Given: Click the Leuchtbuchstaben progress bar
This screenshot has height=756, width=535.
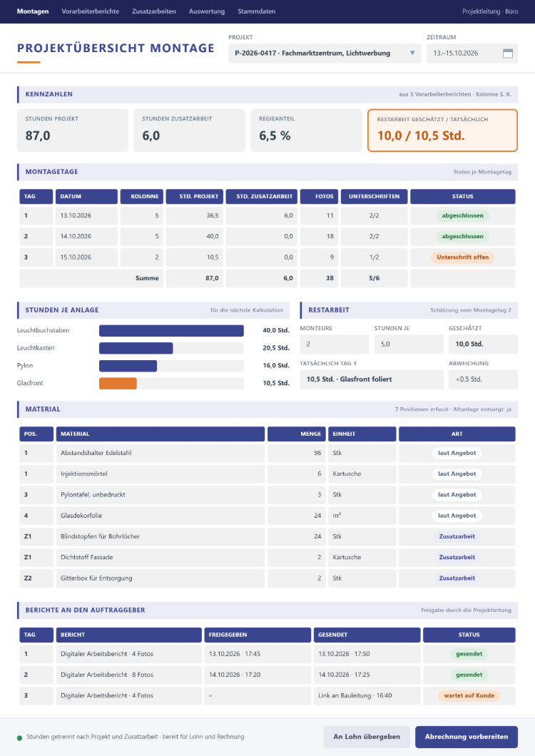Looking at the screenshot, I should 171,330.
